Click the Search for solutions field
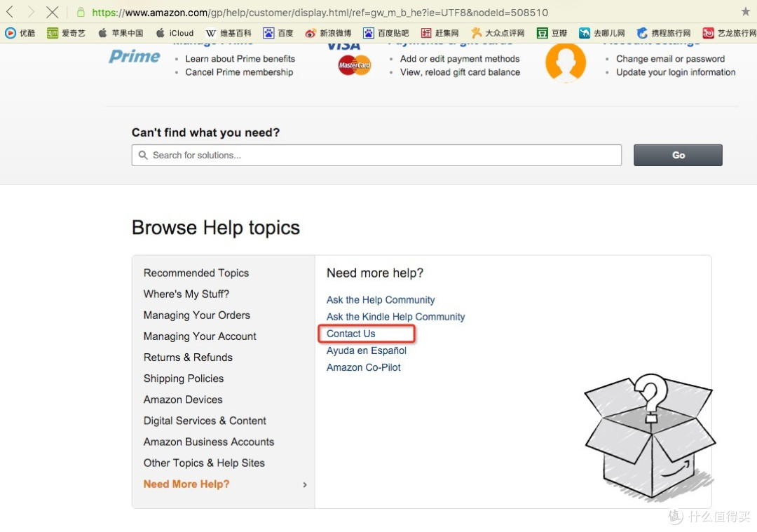The image size is (757, 532). [x=376, y=155]
